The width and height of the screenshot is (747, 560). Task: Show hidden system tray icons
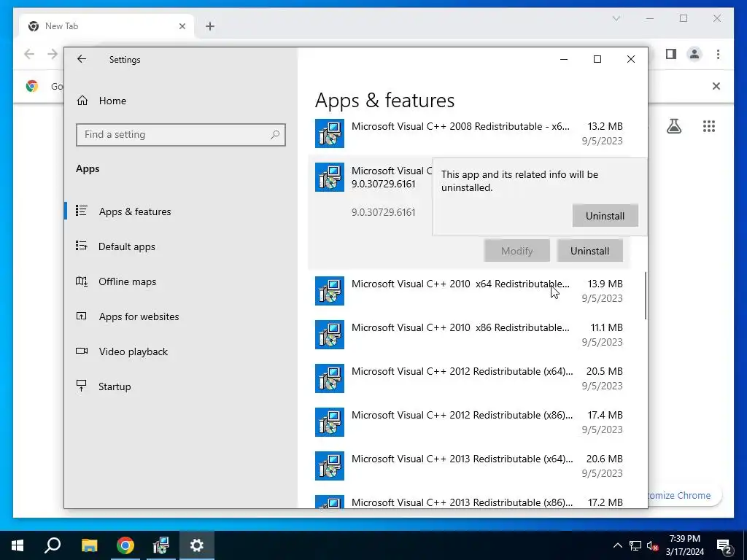[617, 545]
